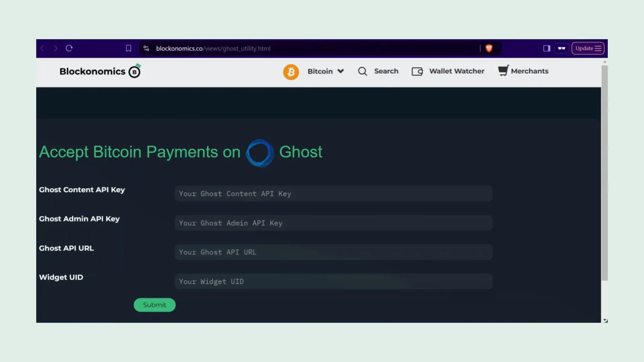The height and width of the screenshot is (362, 644).
Task: Click the page vertical scrollbar thumb
Action: point(604,173)
